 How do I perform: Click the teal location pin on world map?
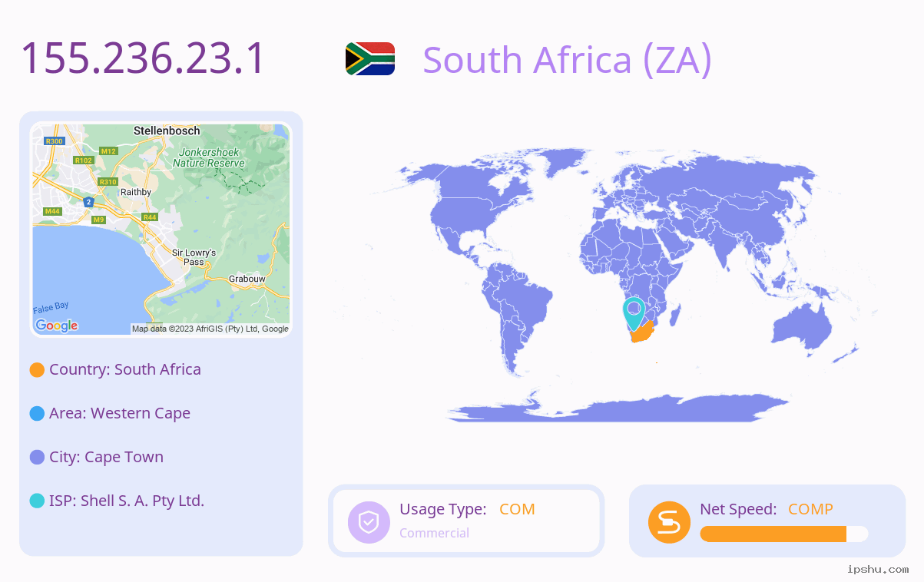(x=634, y=314)
